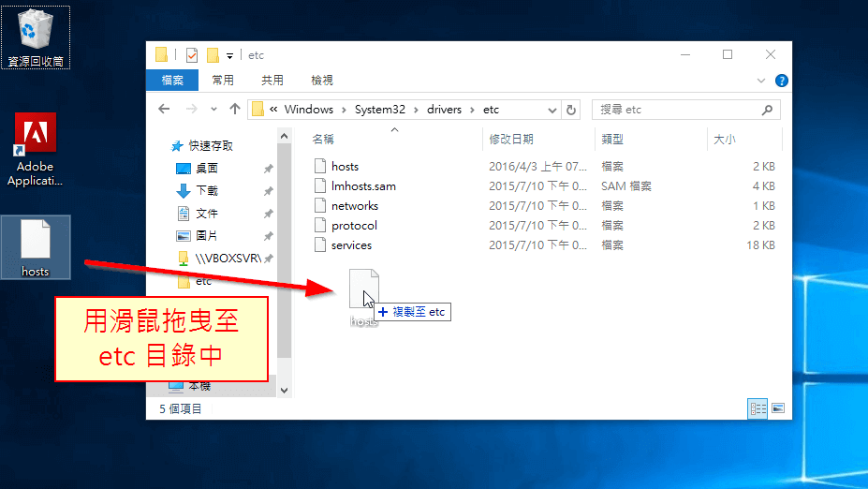The height and width of the screenshot is (489, 868).
Task: Open Help with the blue question icon
Action: [x=782, y=81]
